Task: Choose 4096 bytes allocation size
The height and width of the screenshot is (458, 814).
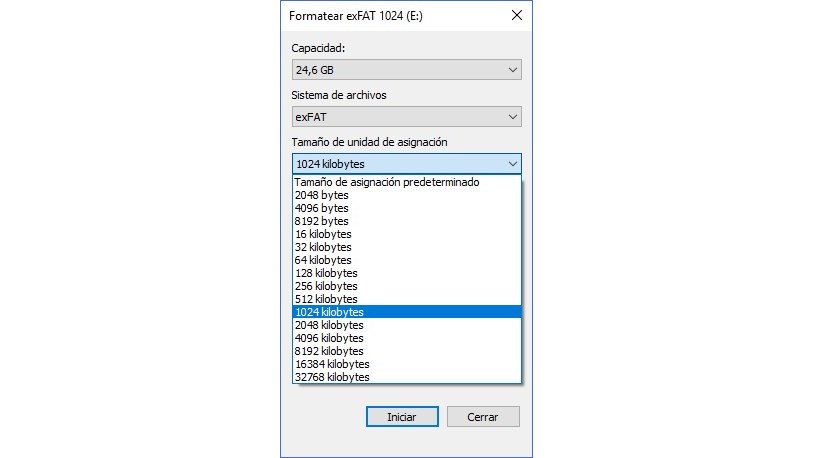Action: point(406,208)
